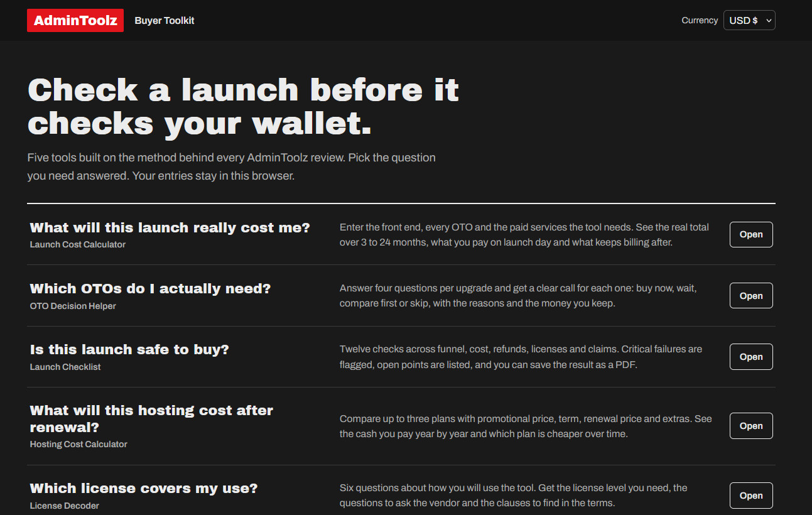Click 'Is this launch safe to buy?' heading

pos(129,349)
